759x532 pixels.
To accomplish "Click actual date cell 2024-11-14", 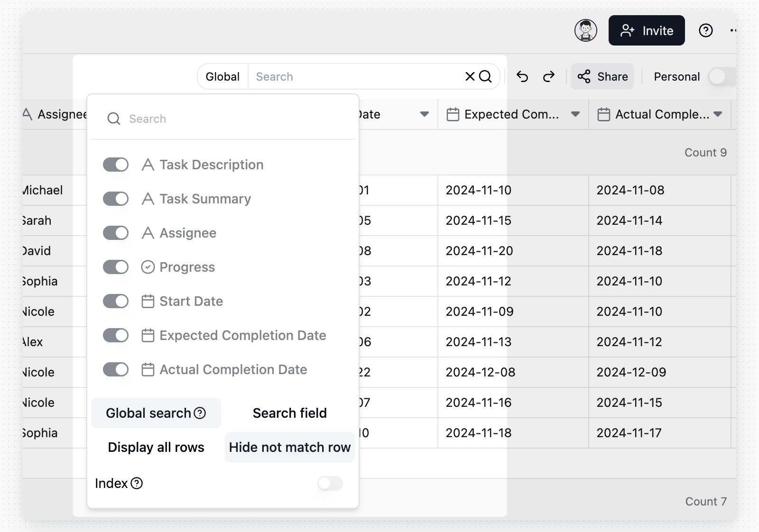I will [x=659, y=220].
